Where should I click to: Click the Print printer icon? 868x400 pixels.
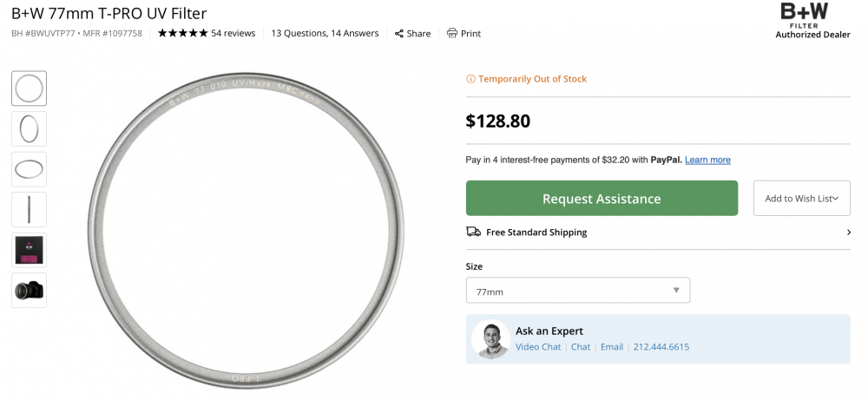[x=452, y=33]
